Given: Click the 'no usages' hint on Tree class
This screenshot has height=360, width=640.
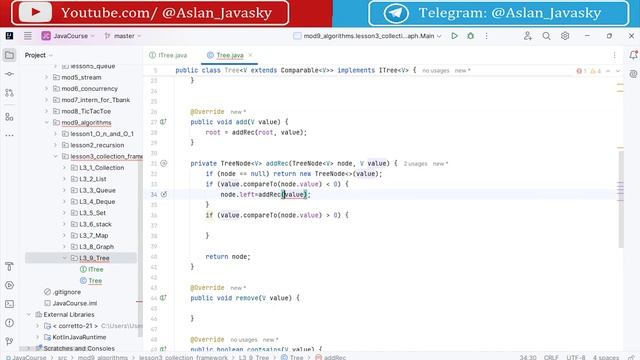Looking at the screenshot, I should (436, 71).
